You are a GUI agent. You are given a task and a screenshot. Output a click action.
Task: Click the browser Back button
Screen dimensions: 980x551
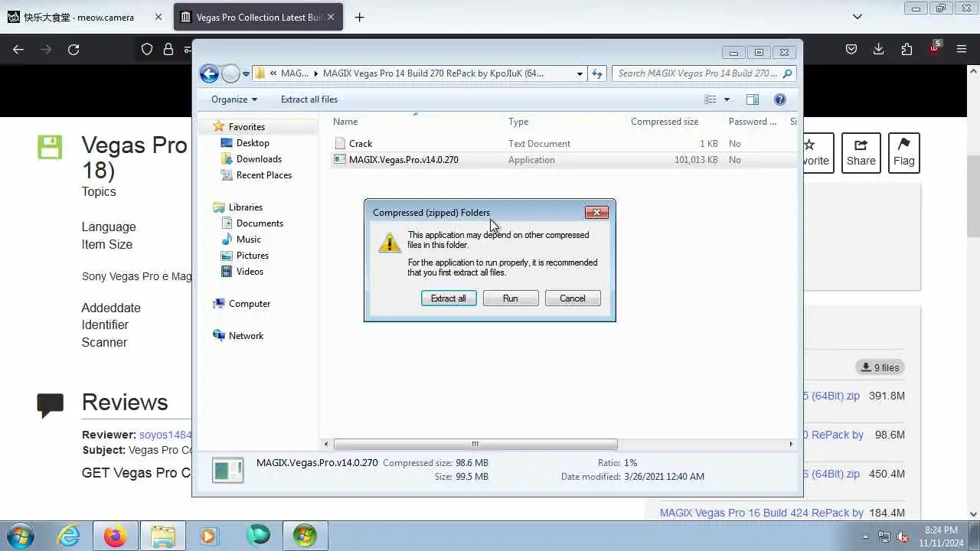[18, 49]
